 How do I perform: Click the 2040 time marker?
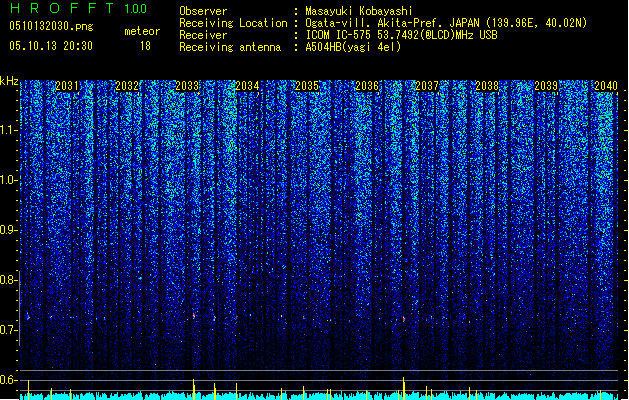point(606,86)
